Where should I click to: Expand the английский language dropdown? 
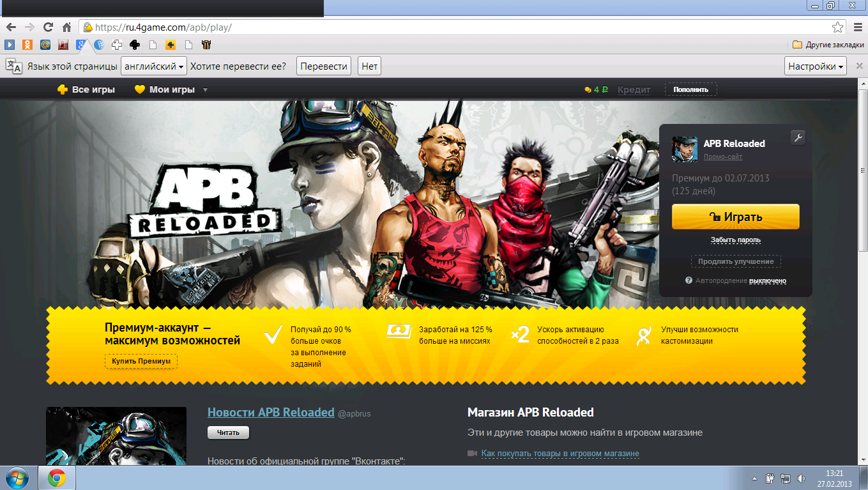[154, 66]
